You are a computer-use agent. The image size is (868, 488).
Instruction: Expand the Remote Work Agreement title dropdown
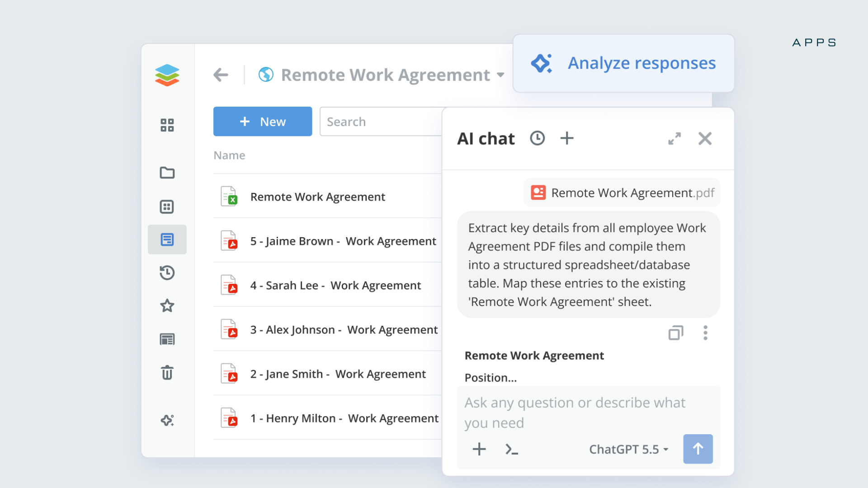tap(500, 75)
